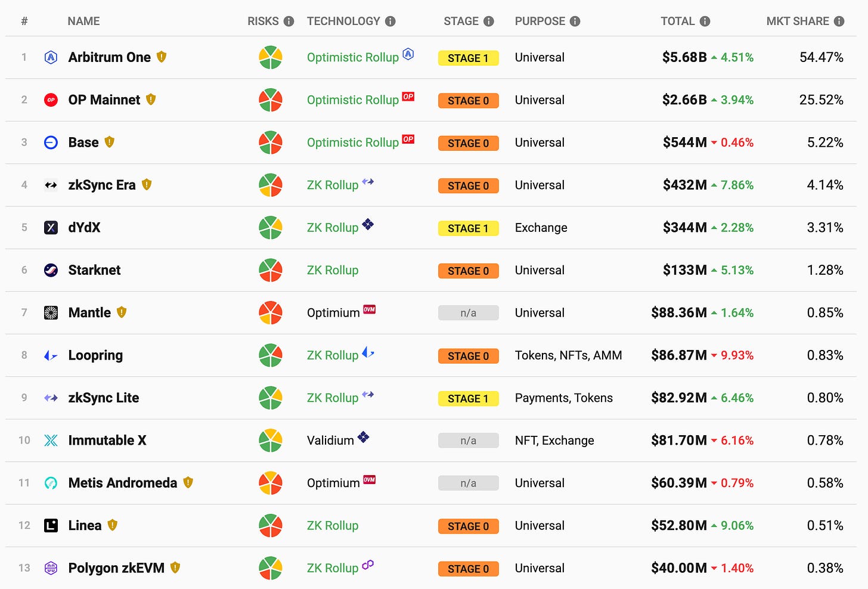Image resolution: width=868 pixels, height=589 pixels.
Task: Open the Arbitrum One project name
Action: click(x=110, y=57)
